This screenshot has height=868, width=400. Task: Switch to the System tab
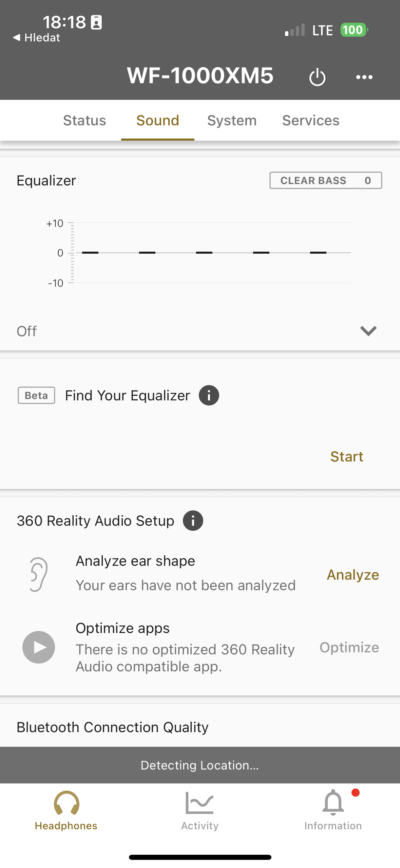point(232,121)
